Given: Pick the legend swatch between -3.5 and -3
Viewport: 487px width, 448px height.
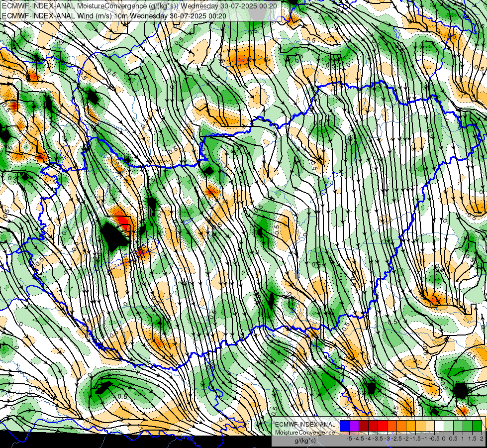Looking at the screenshot, I should click(x=383, y=426).
